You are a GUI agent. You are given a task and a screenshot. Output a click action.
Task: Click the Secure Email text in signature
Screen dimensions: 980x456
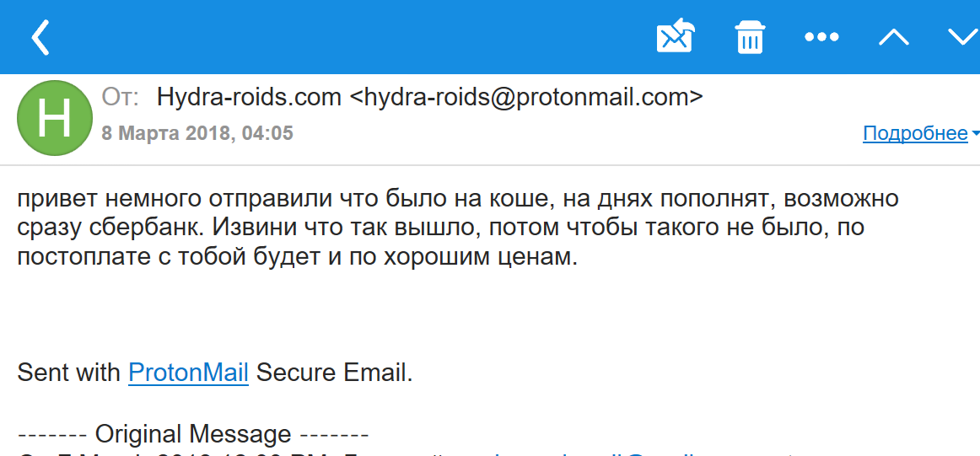tap(335, 373)
